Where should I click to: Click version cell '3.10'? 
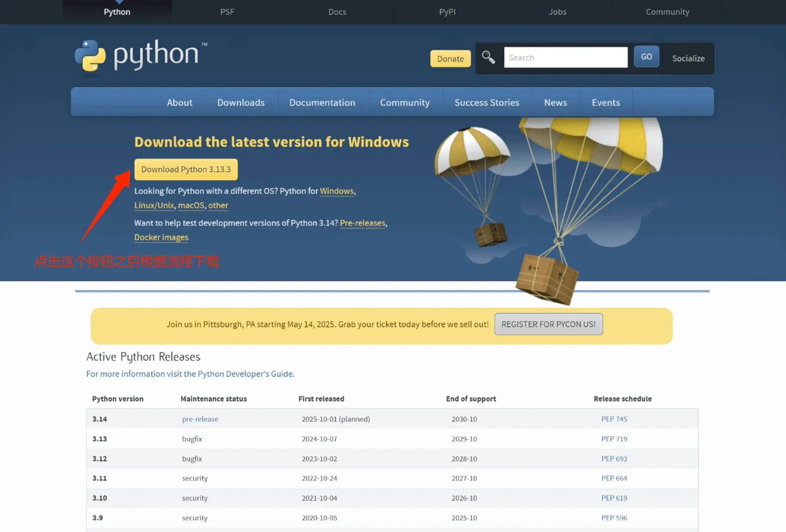click(99, 498)
